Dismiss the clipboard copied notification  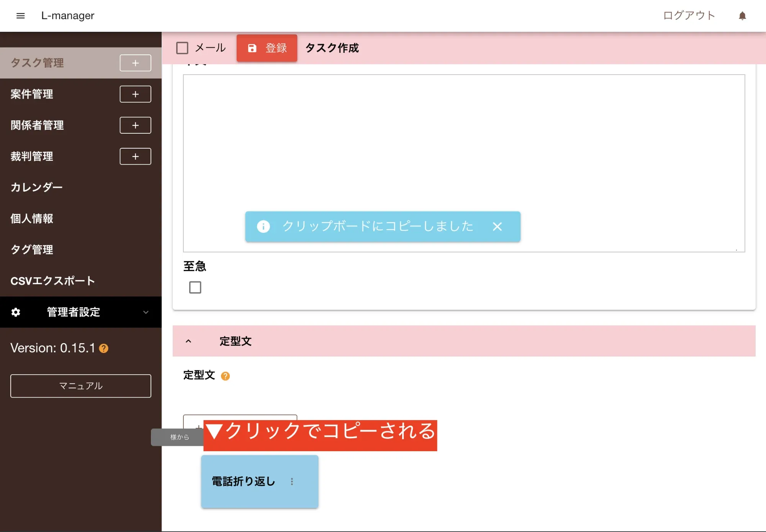pos(497,227)
